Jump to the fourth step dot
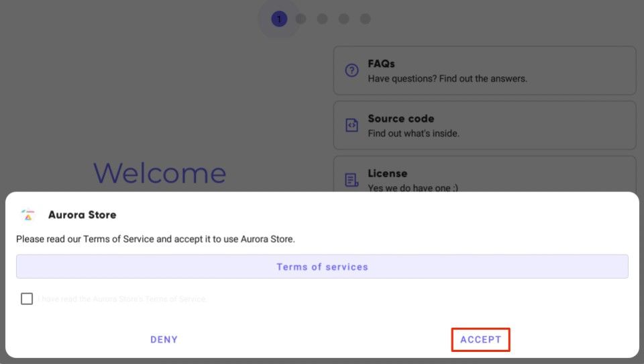This screenshot has width=644, height=364. point(343,19)
